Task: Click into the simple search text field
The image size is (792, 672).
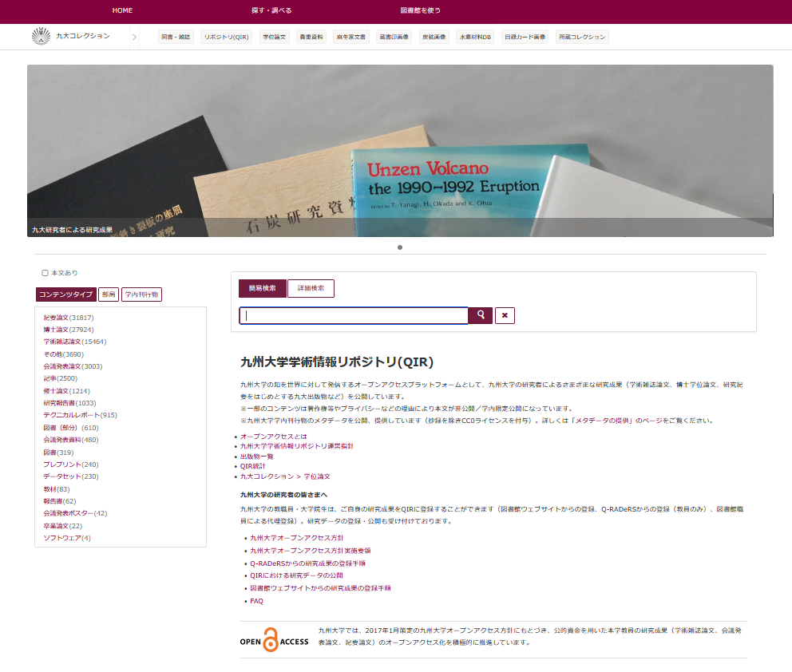Action: 354,315
